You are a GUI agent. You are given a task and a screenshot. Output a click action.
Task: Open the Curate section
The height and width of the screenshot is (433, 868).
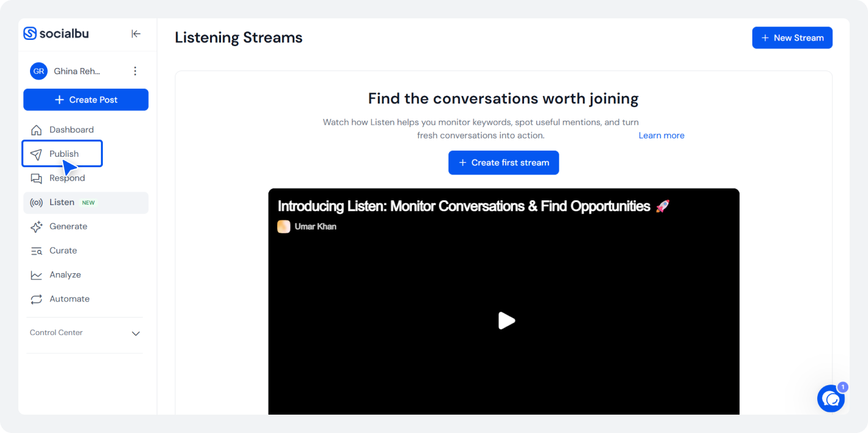(x=86, y=250)
